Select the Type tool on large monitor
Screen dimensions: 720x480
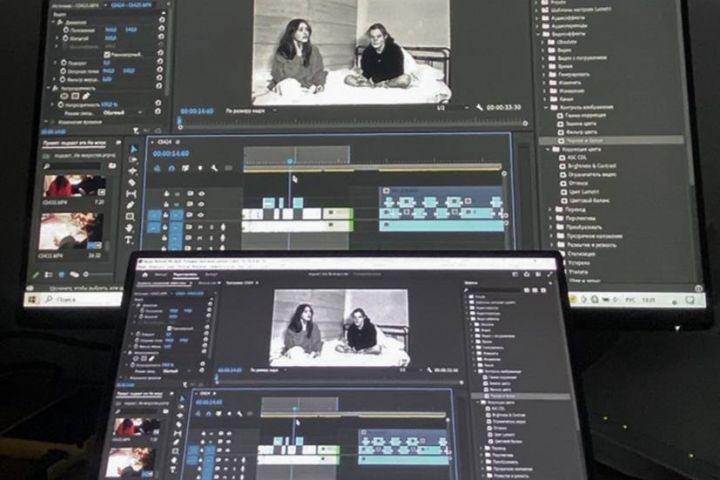click(129, 239)
